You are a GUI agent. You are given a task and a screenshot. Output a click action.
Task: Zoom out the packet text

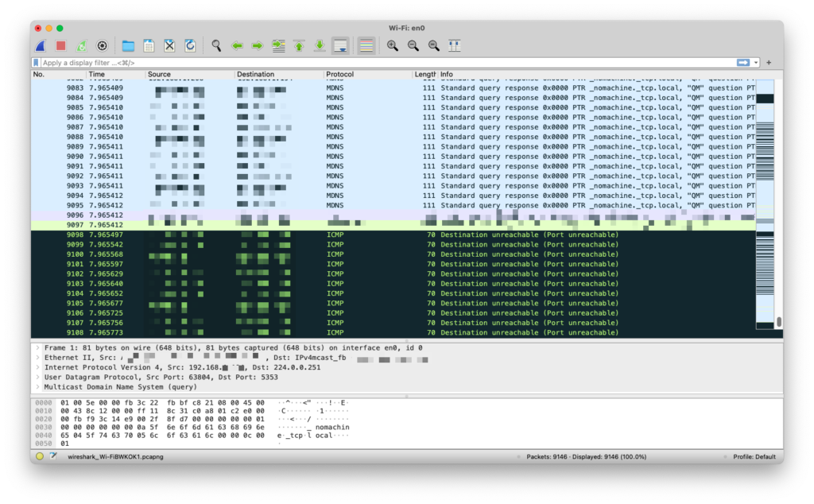[413, 45]
